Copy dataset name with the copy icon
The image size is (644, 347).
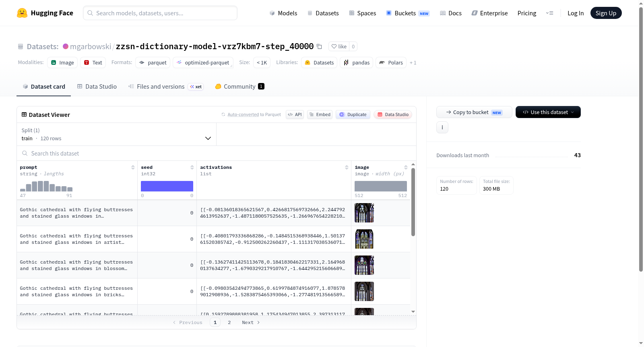click(319, 46)
